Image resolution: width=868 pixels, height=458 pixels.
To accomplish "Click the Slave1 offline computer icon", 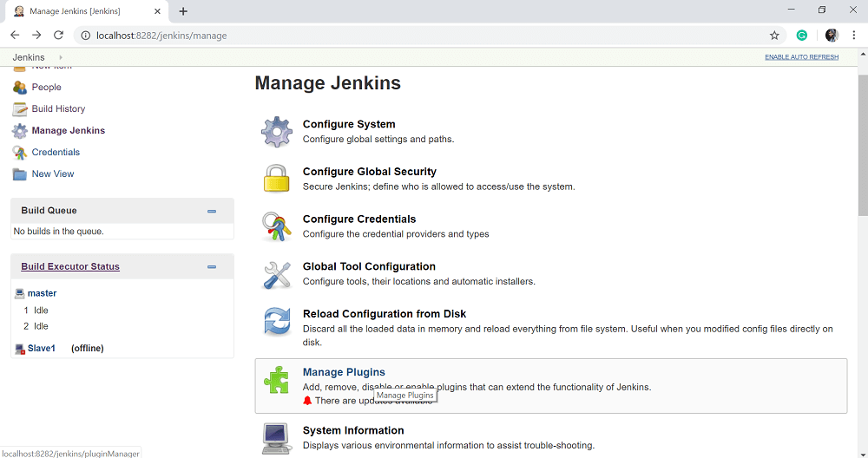I will [x=19, y=349].
